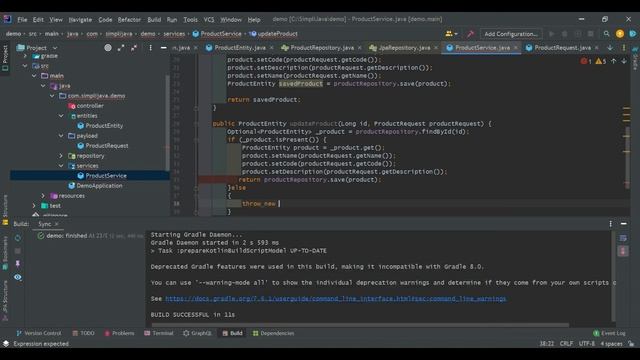640x360 pixels.
Task: Click the Run button in toolbar
Action: (551, 34)
